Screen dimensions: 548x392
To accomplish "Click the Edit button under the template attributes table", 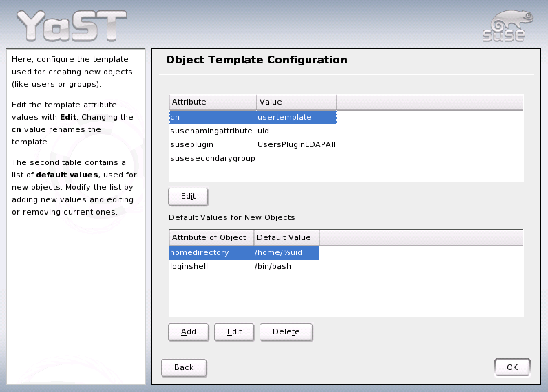I will 188,197.
